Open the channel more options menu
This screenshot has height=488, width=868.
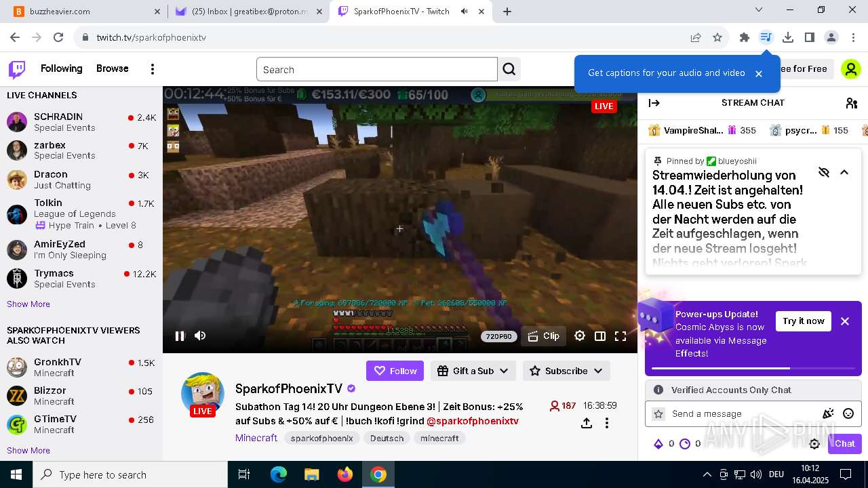tap(607, 423)
